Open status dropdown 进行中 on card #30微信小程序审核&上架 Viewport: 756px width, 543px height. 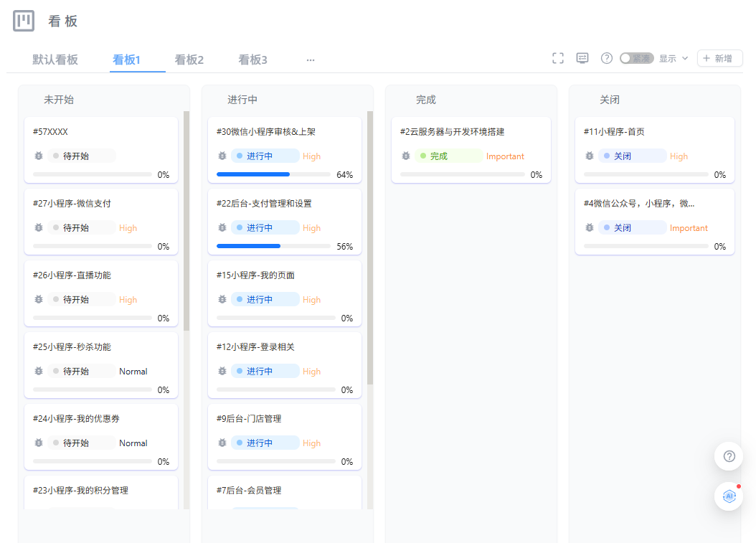265,156
